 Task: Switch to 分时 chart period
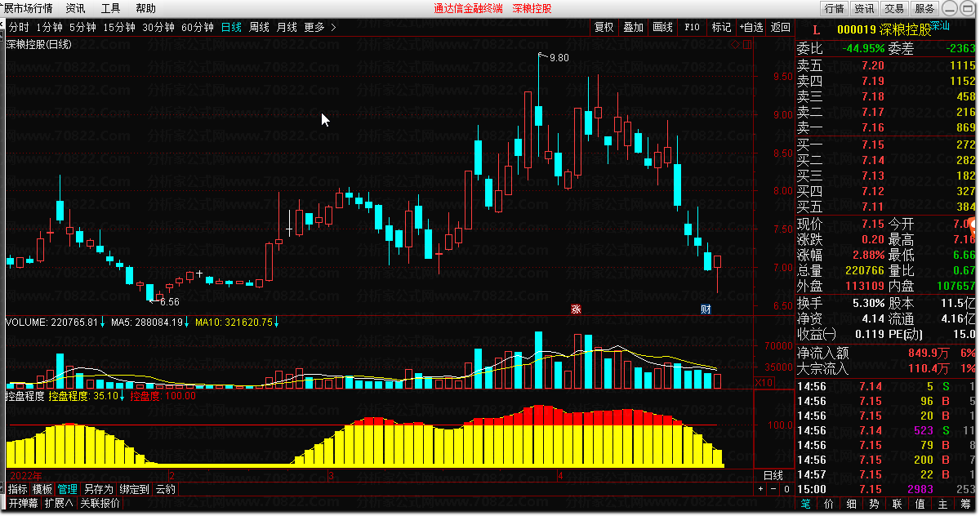pyautogui.click(x=19, y=27)
